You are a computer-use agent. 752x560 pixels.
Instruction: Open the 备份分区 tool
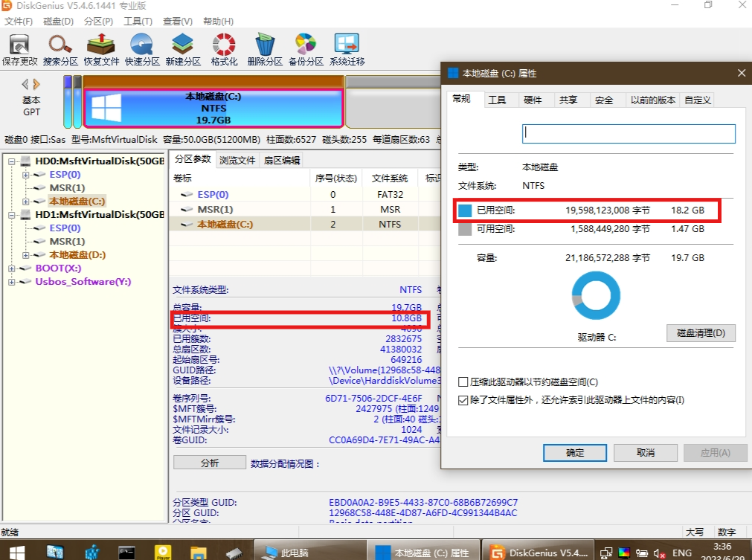click(306, 50)
